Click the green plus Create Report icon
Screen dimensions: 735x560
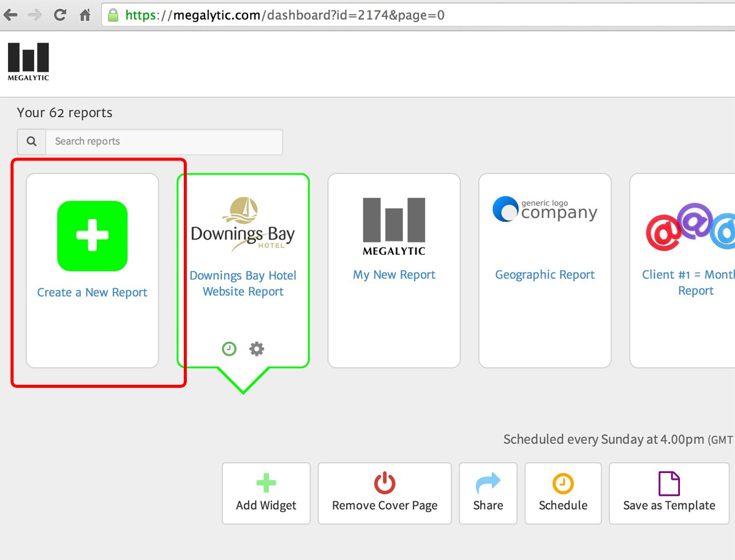point(92,236)
